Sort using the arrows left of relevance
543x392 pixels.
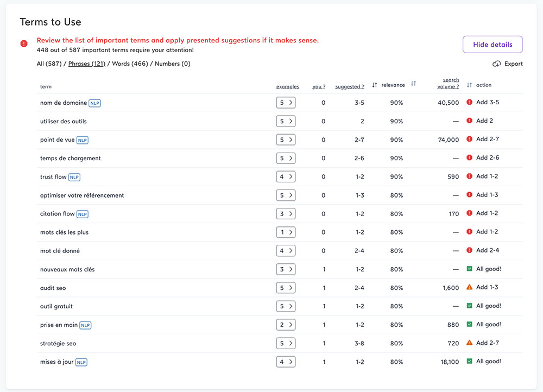tap(374, 85)
